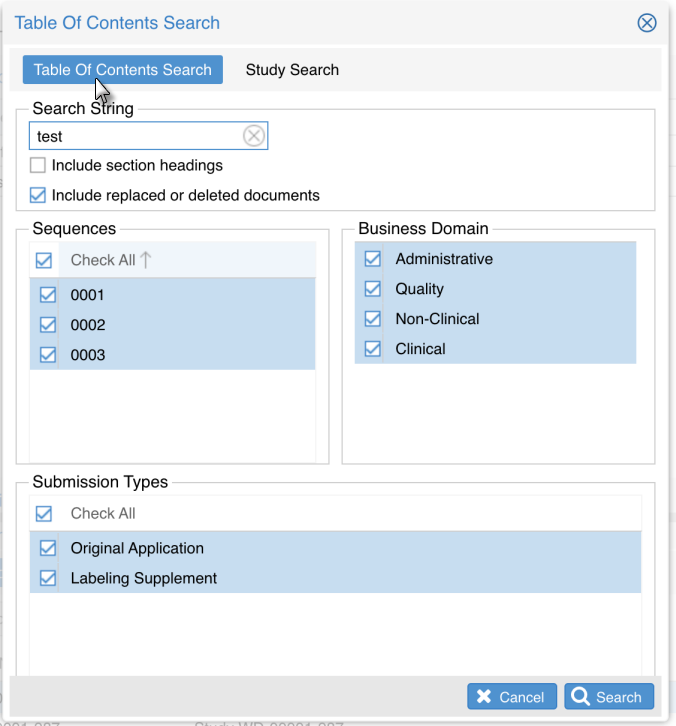
Task: Uncheck the Administrative business domain
Action: [373, 259]
